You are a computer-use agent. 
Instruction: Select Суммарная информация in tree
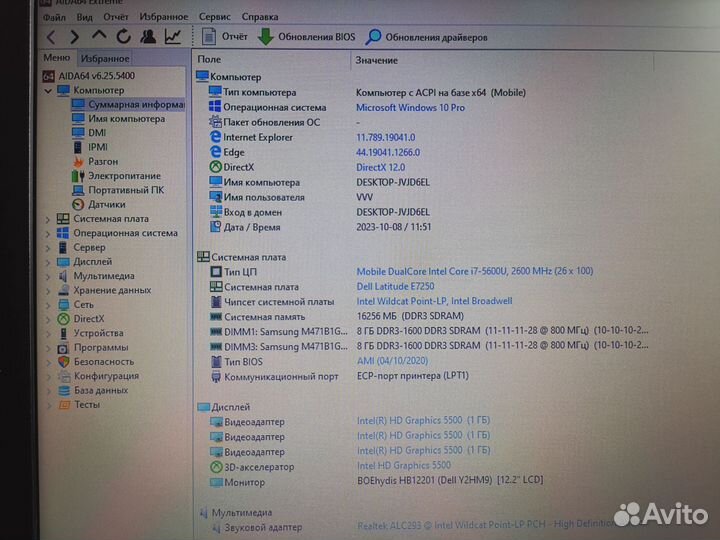click(129, 104)
